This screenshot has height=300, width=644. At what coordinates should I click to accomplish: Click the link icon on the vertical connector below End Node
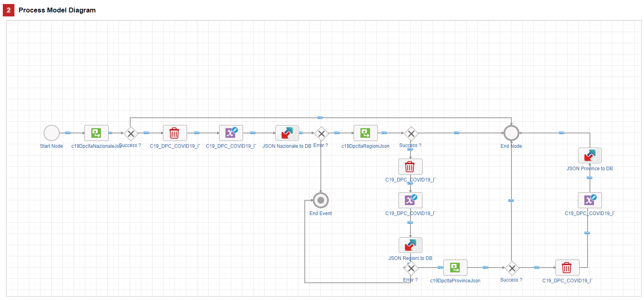point(511,200)
